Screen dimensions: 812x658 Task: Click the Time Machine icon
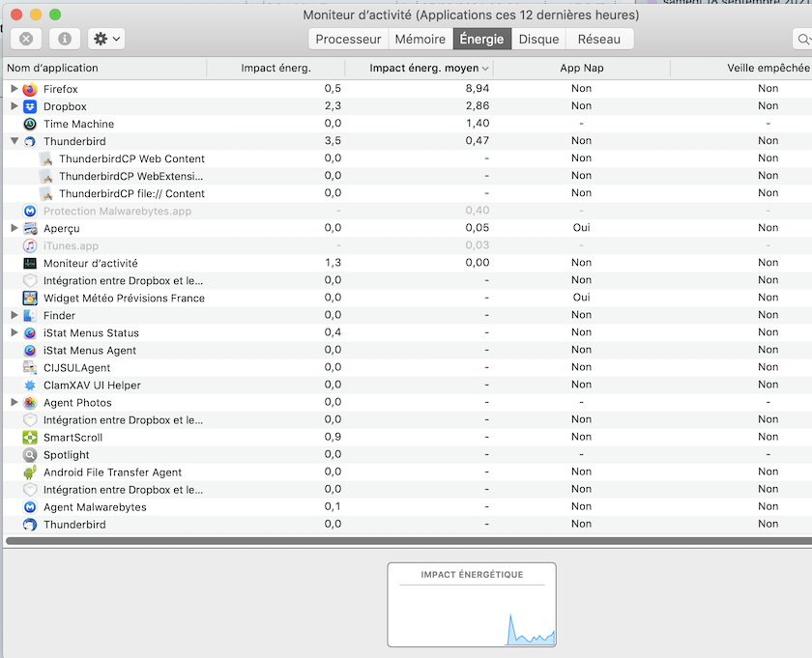[30, 124]
